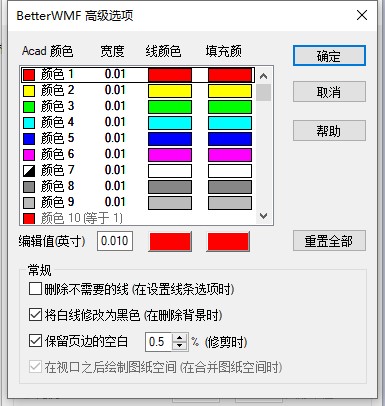Enable 删除不需要的线 checkbox
This screenshot has height=406, width=385.
coord(35,289)
